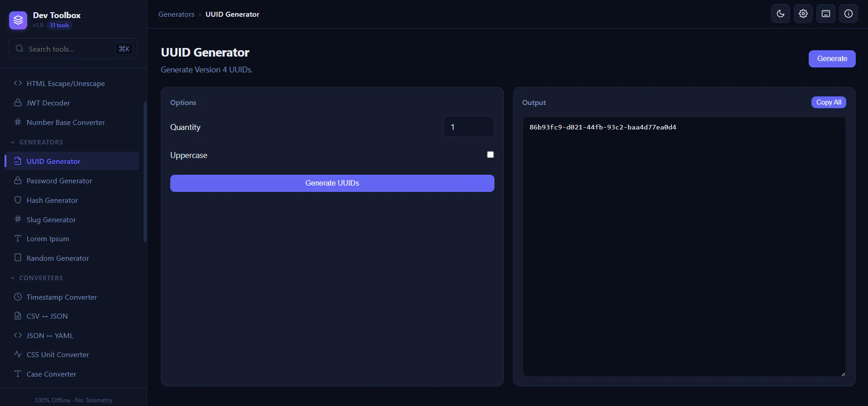Open JWT Decoder tool

coord(72,103)
